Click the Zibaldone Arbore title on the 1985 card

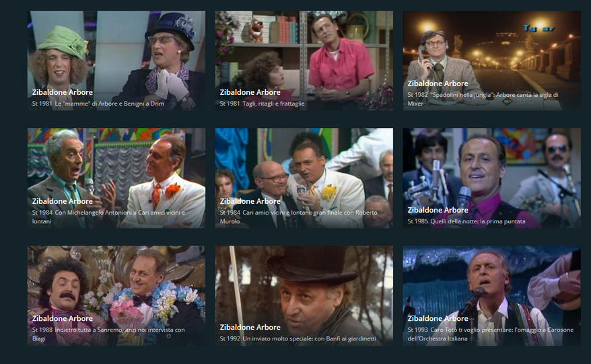pos(438,210)
